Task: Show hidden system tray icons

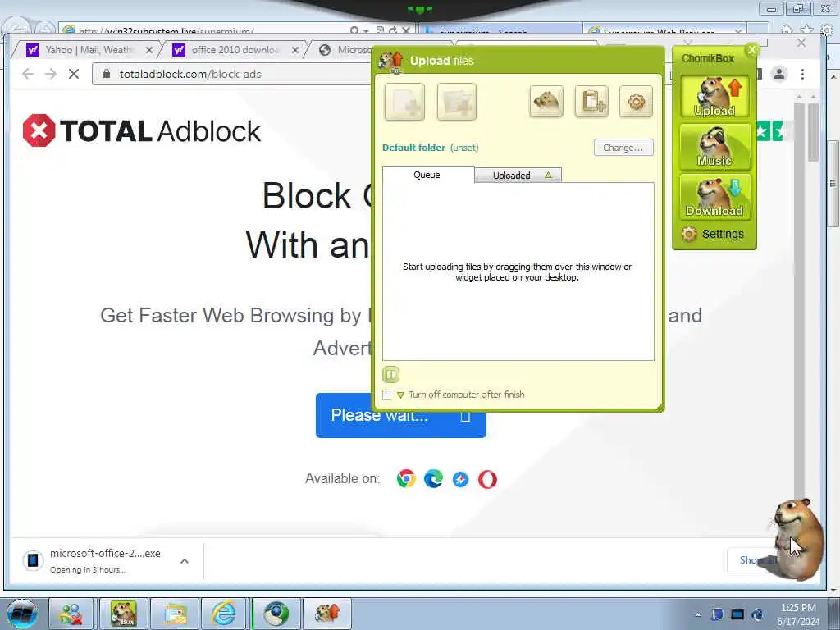Action: click(x=697, y=614)
